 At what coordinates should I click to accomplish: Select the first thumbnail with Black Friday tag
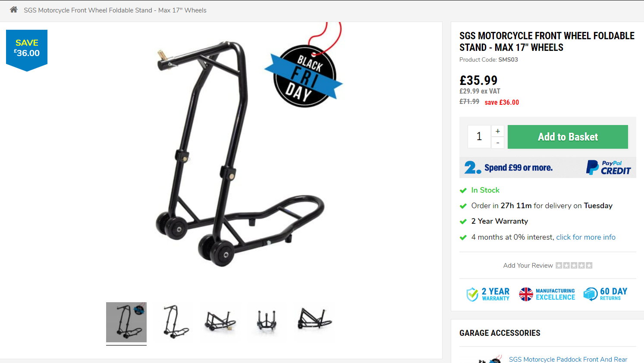coord(126,322)
